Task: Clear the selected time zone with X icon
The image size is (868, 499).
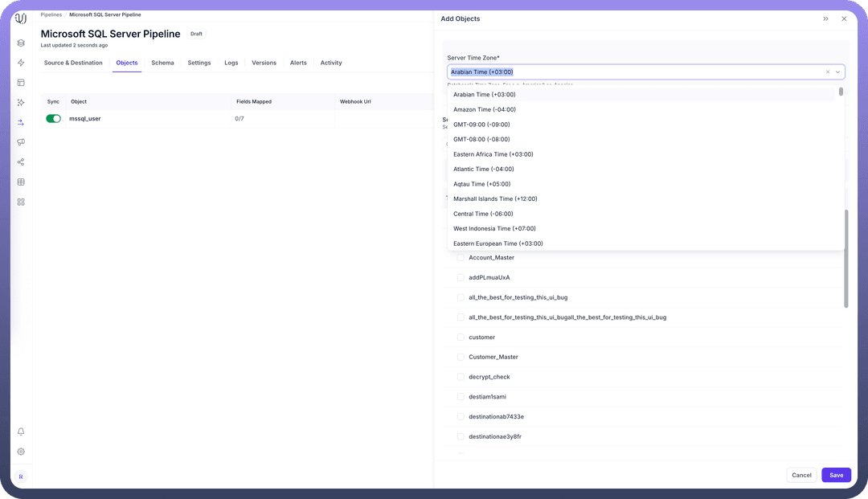Action: point(828,72)
